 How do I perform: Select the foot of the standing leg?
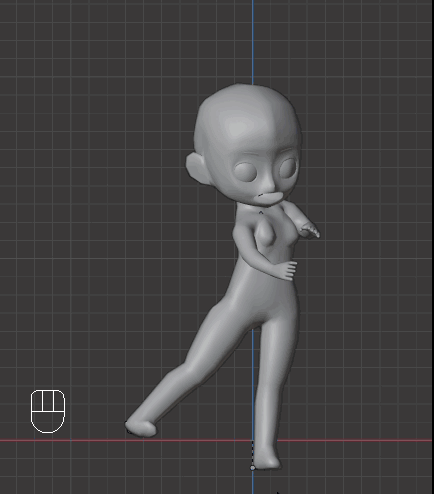pos(268,461)
